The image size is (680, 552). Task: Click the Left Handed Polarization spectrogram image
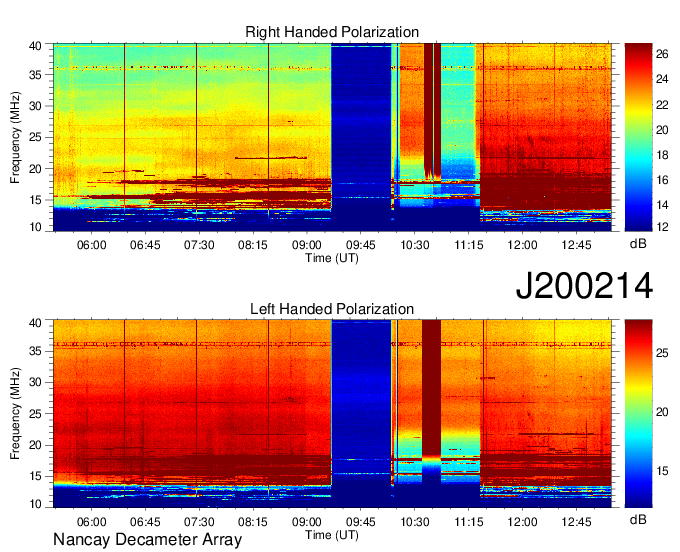(x=332, y=414)
